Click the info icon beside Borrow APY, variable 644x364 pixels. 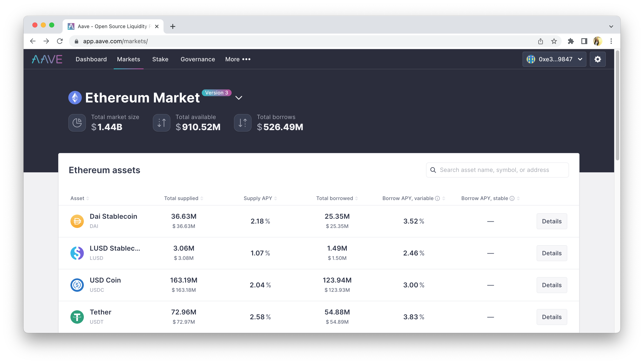click(437, 198)
